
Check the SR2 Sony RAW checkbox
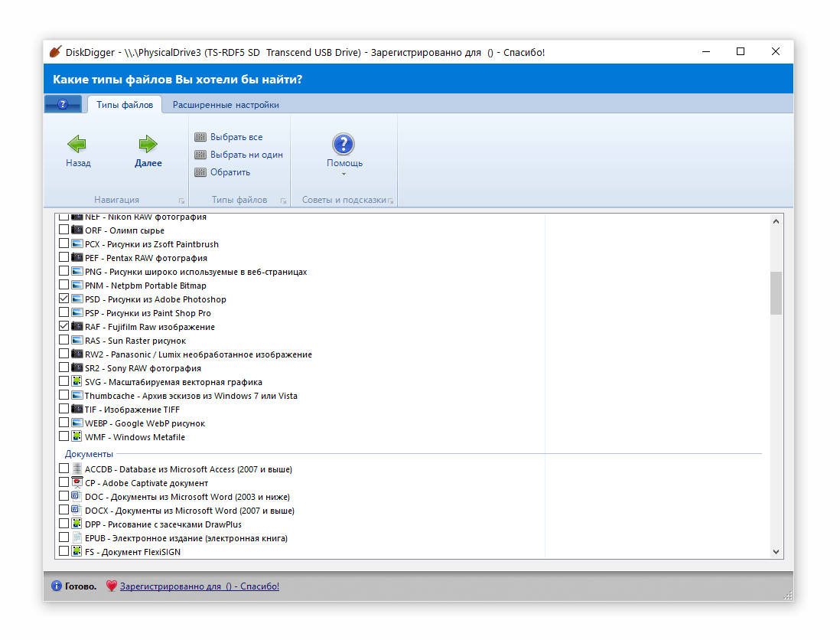point(63,367)
